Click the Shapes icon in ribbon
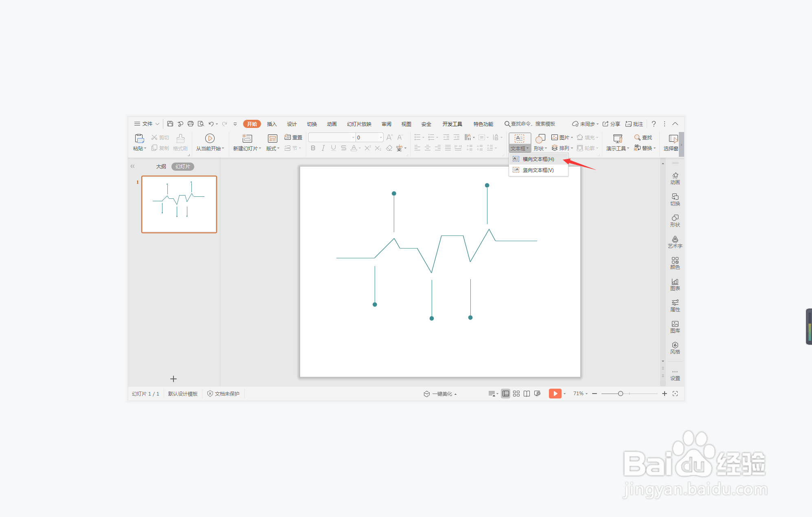Image resolution: width=812 pixels, height=517 pixels. (540, 139)
